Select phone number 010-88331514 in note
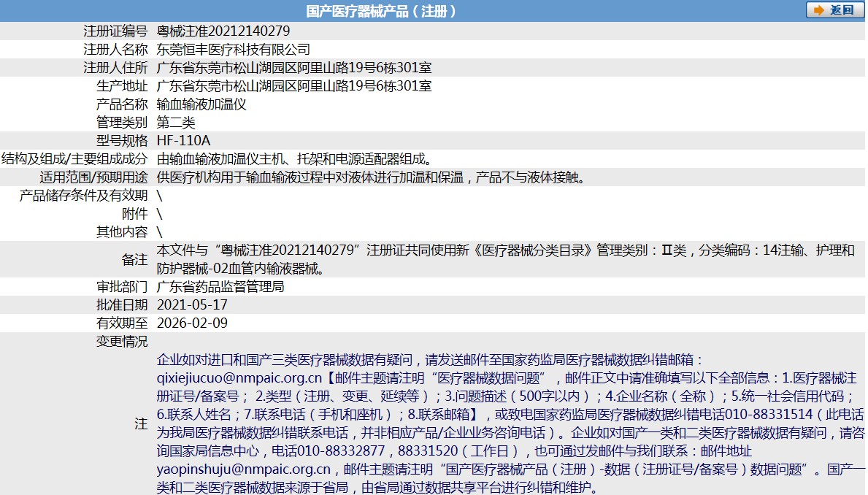This screenshot has width=868, height=495. tap(769, 415)
